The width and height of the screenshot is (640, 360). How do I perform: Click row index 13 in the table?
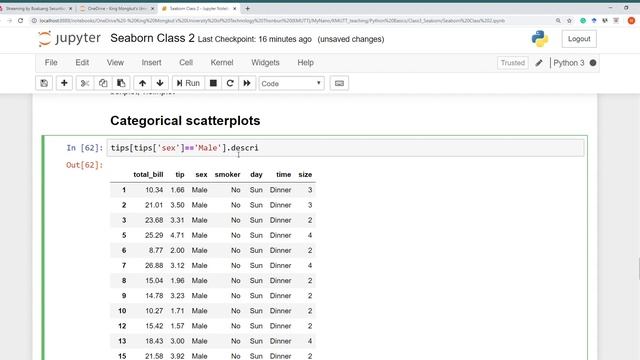[122, 341]
